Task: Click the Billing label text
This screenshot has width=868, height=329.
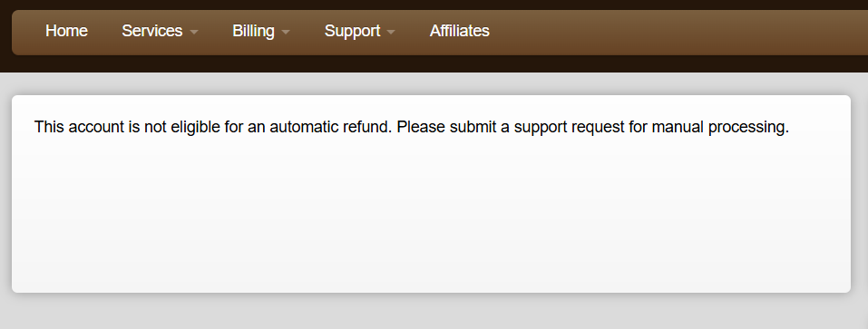Action: 254,31
